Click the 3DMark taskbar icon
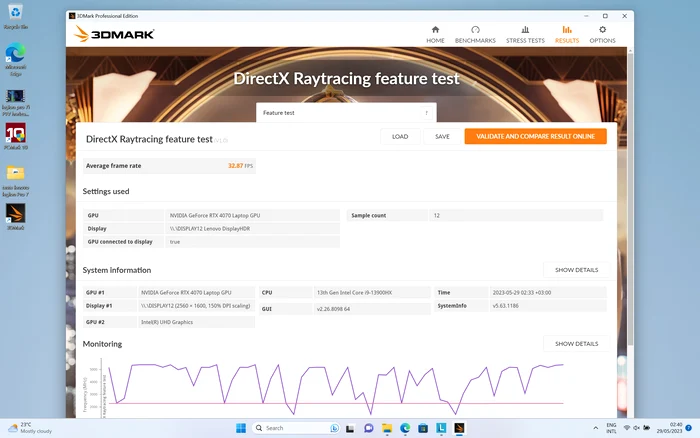The width and height of the screenshot is (700, 438). 459,428
